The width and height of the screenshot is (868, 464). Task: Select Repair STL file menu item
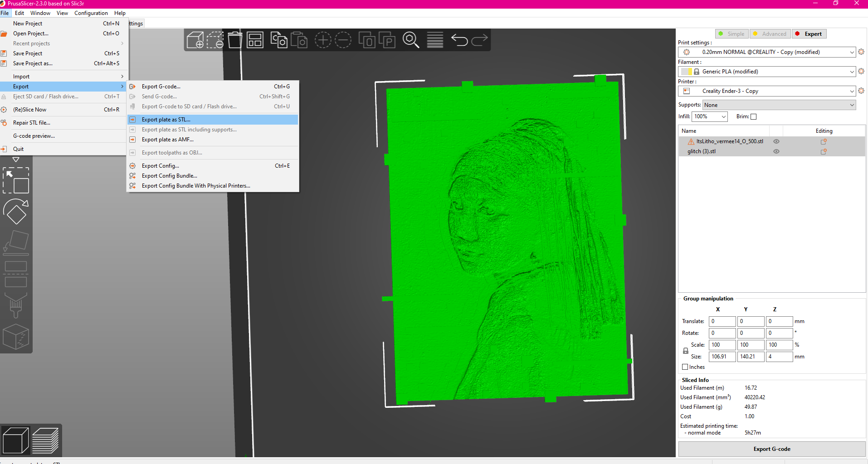pos(63,123)
